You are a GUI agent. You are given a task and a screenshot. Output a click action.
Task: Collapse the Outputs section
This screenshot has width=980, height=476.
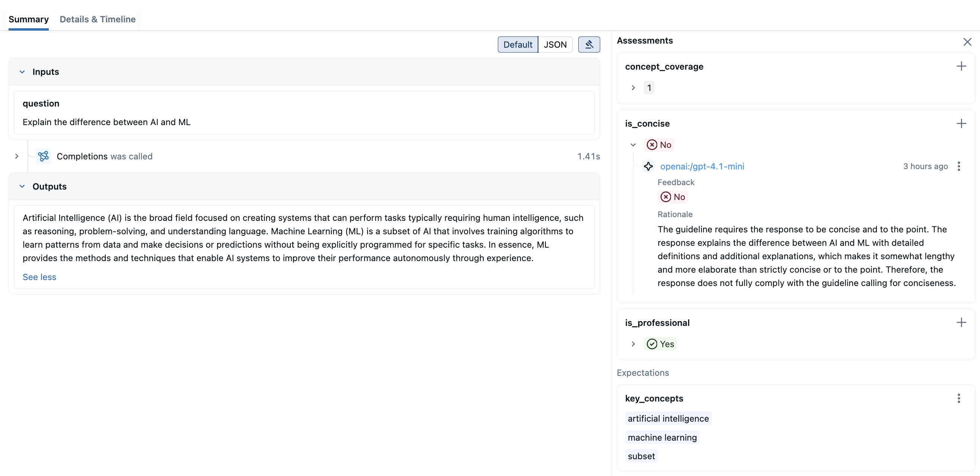tap(22, 187)
